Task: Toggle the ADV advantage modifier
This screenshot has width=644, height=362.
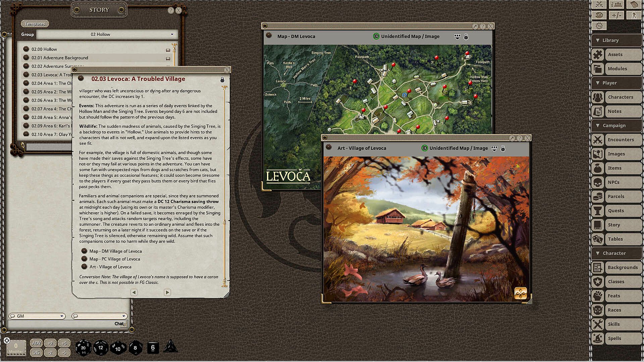Action: (36, 343)
